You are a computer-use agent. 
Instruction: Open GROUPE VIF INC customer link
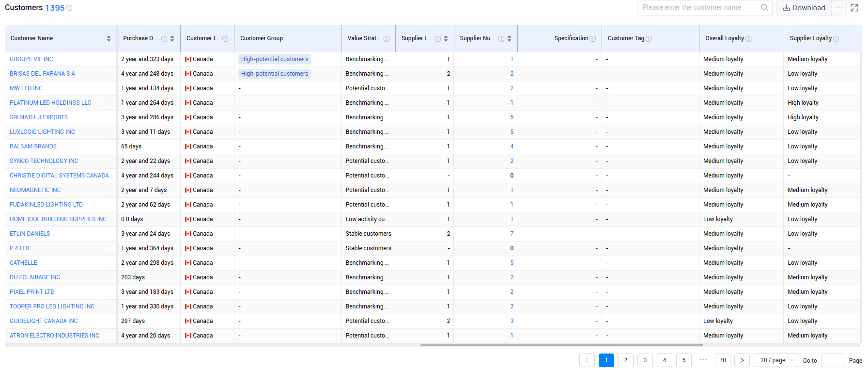(x=31, y=59)
